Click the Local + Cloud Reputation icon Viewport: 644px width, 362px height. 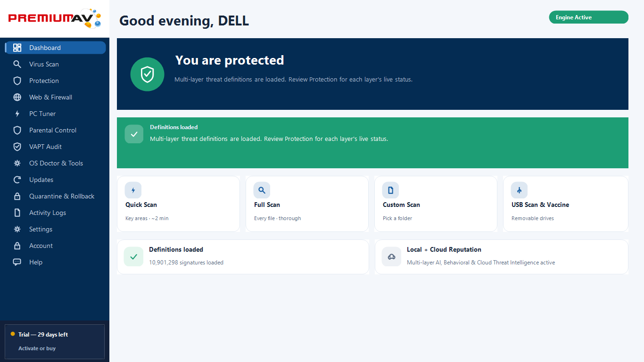click(x=391, y=257)
